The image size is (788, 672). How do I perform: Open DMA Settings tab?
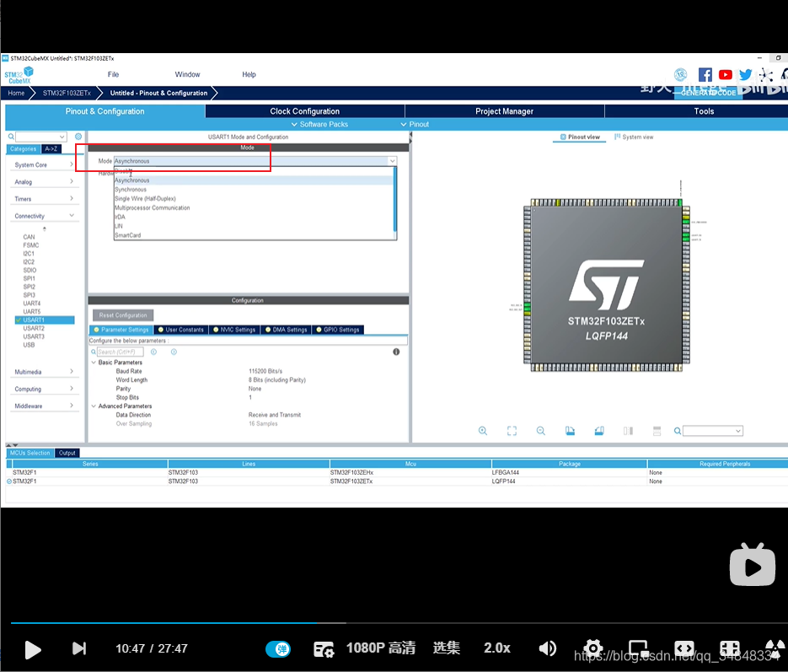point(286,330)
